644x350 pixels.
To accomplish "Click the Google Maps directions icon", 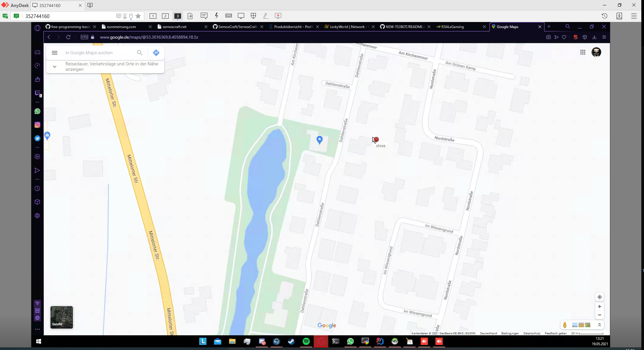I will coord(156,53).
